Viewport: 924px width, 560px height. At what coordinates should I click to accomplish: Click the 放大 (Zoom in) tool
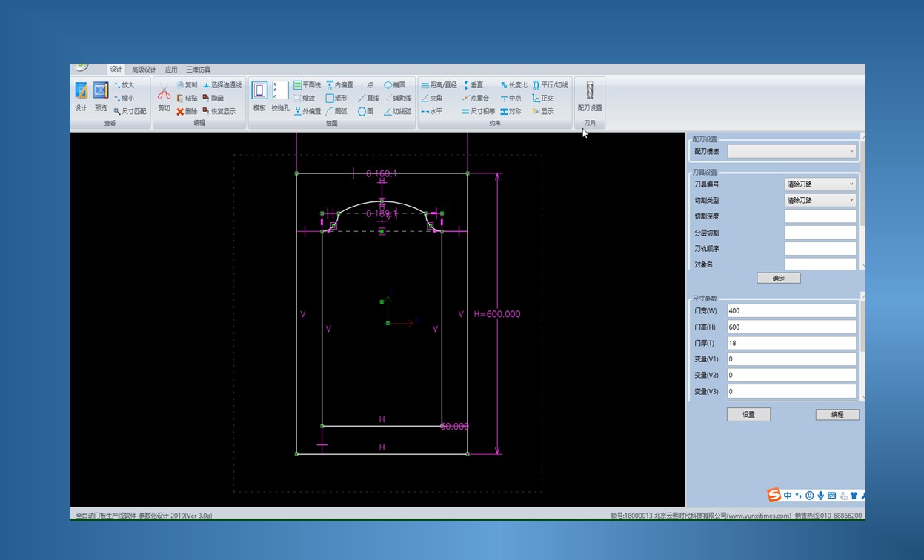pos(124,85)
